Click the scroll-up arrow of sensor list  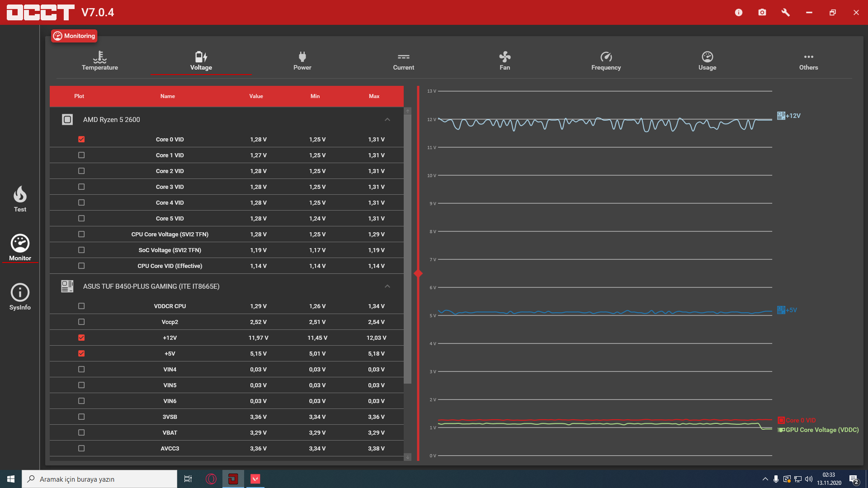pyautogui.click(x=408, y=111)
